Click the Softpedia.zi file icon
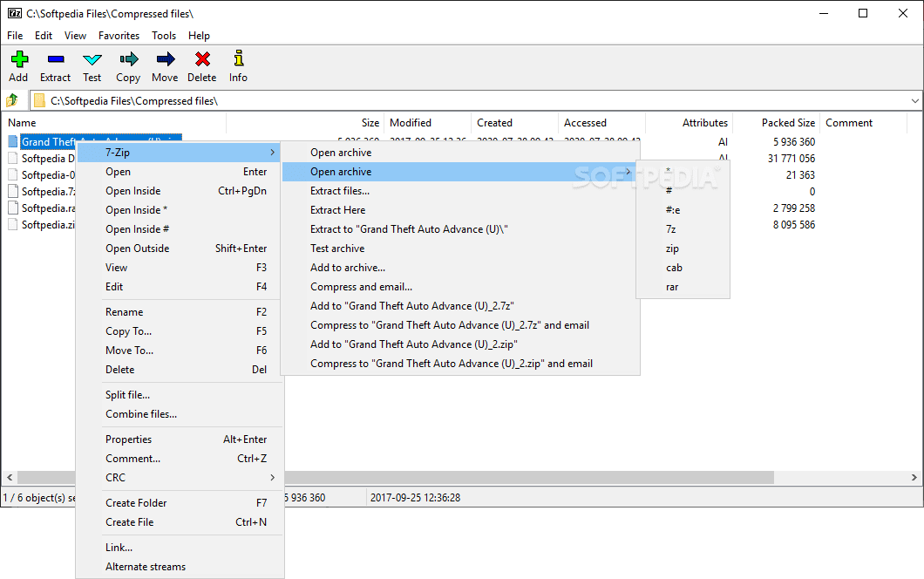Screen dimensions: 924x579 pos(13,224)
